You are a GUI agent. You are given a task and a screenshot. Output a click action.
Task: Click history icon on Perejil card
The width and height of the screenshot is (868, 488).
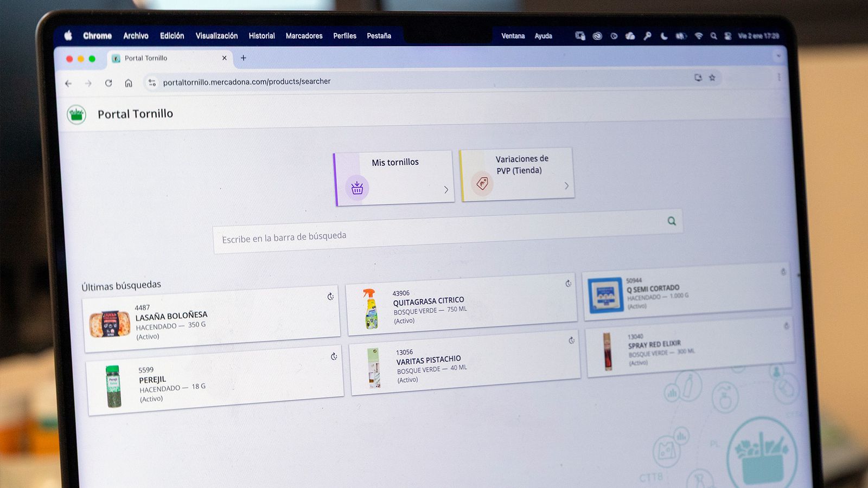point(334,356)
